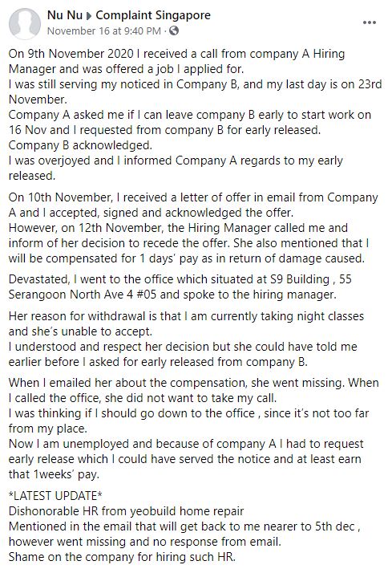Select the line 'Dishonorable HR from yeobuild home repair'
This screenshot has width=392, height=569.
[126, 511]
